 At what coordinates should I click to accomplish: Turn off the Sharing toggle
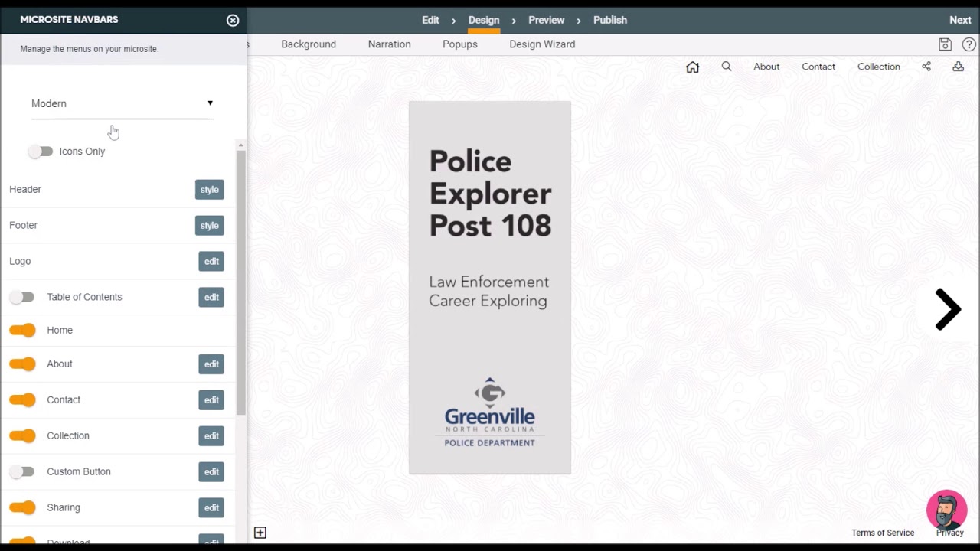(22, 507)
